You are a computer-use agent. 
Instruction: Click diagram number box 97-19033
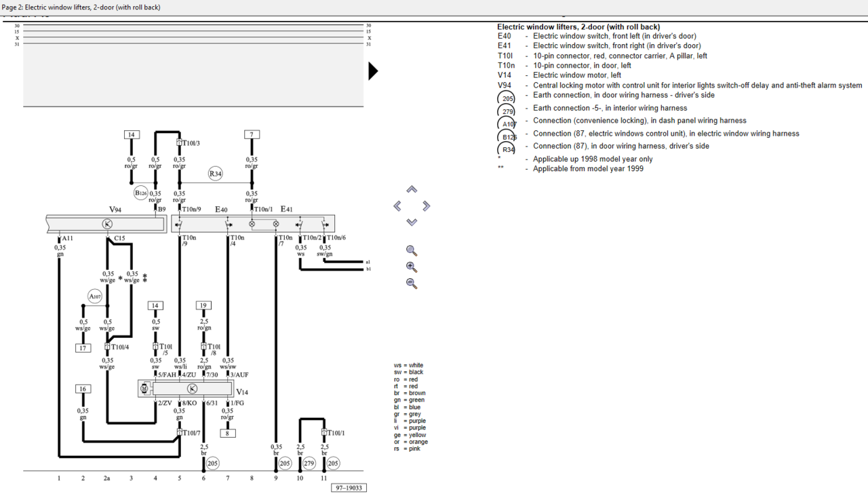click(349, 487)
